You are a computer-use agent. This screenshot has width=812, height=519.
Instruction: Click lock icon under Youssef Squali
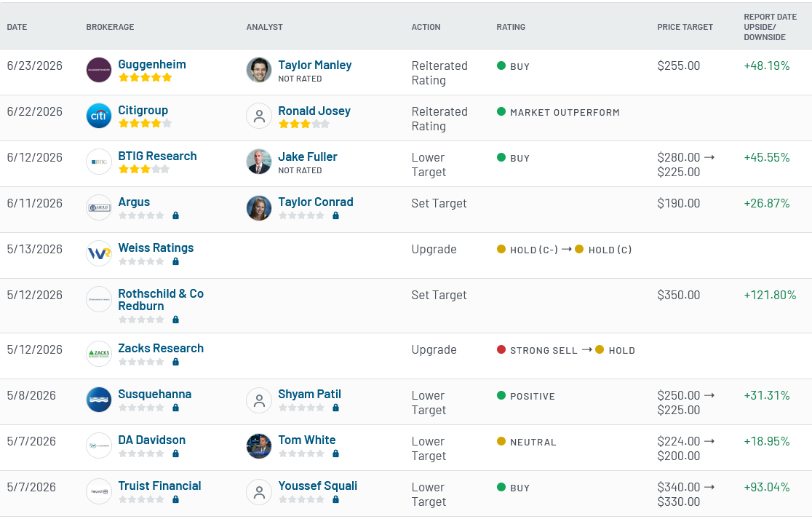335,499
